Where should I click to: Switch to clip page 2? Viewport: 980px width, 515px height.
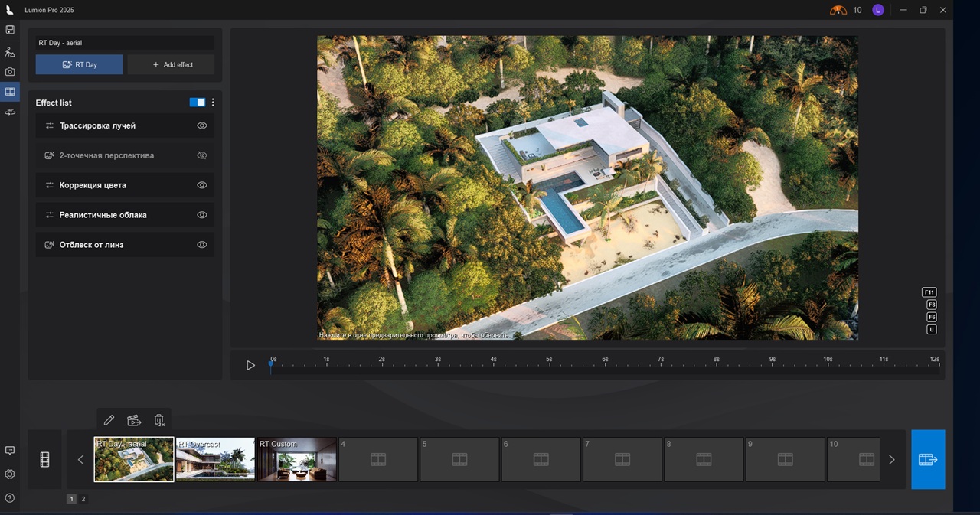83,499
